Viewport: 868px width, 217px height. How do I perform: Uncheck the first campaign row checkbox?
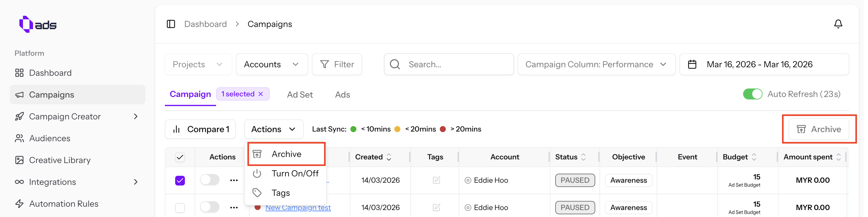click(180, 180)
